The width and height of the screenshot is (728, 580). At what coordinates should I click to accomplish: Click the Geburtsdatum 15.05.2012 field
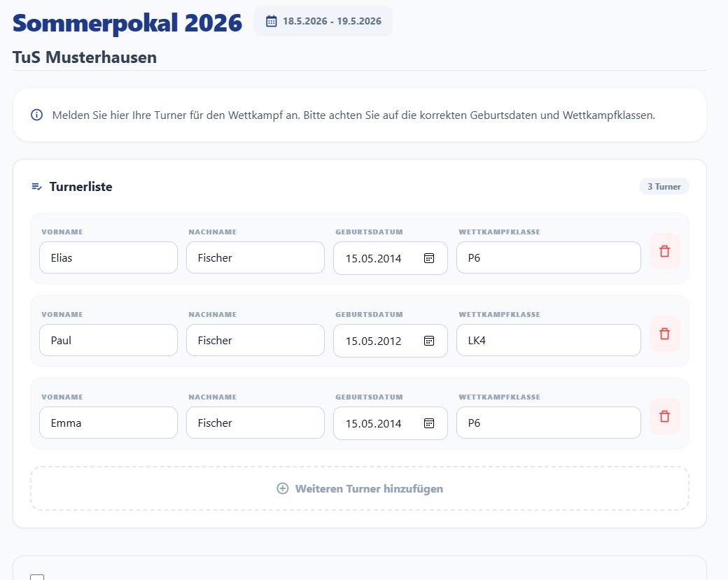391,341
